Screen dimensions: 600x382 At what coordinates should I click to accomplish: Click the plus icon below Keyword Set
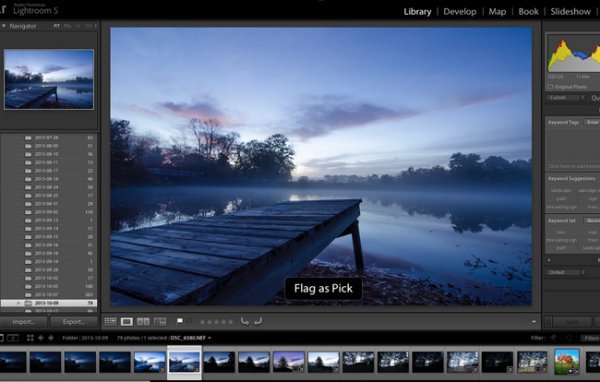click(549, 260)
